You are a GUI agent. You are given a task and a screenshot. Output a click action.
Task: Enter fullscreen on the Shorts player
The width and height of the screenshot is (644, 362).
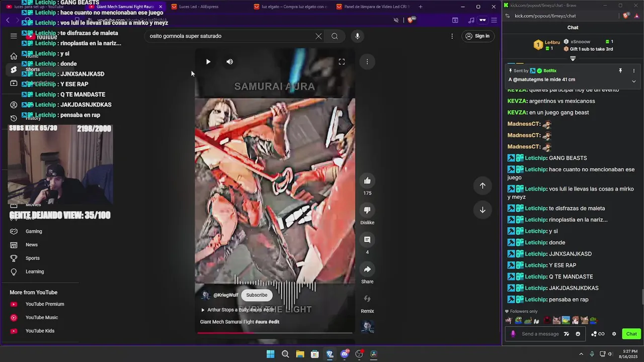[342, 62]
